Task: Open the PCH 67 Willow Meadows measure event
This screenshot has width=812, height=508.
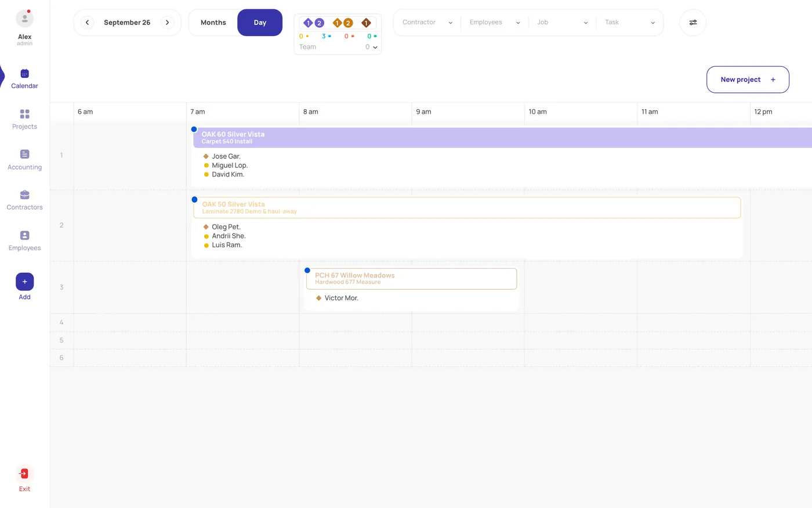Action: pos(411,279)
